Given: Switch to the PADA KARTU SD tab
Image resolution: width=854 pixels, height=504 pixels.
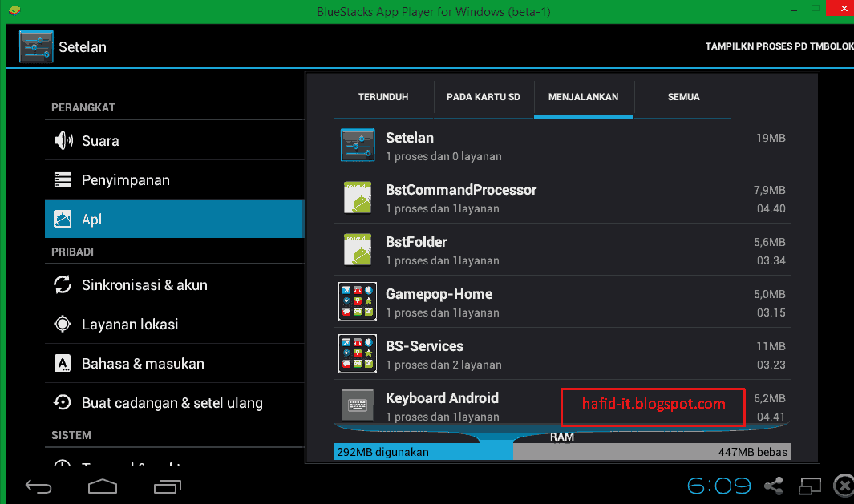Looking at the screenshot, I should (484, 98).
